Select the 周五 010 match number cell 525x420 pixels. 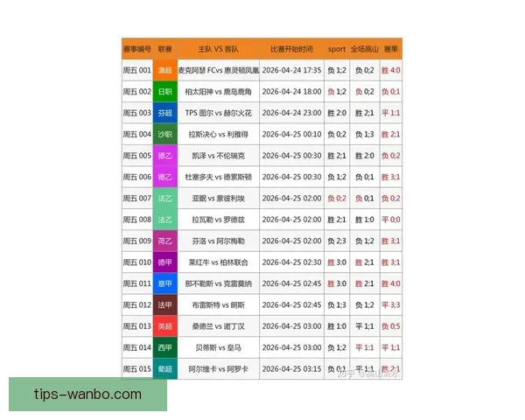tap(137, 262)
